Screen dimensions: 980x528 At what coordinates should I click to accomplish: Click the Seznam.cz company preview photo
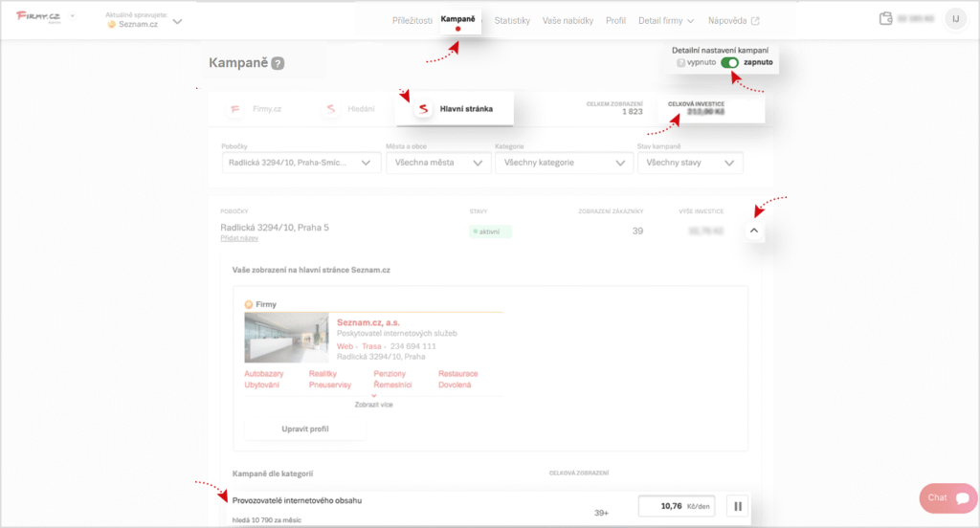point(286,337)
